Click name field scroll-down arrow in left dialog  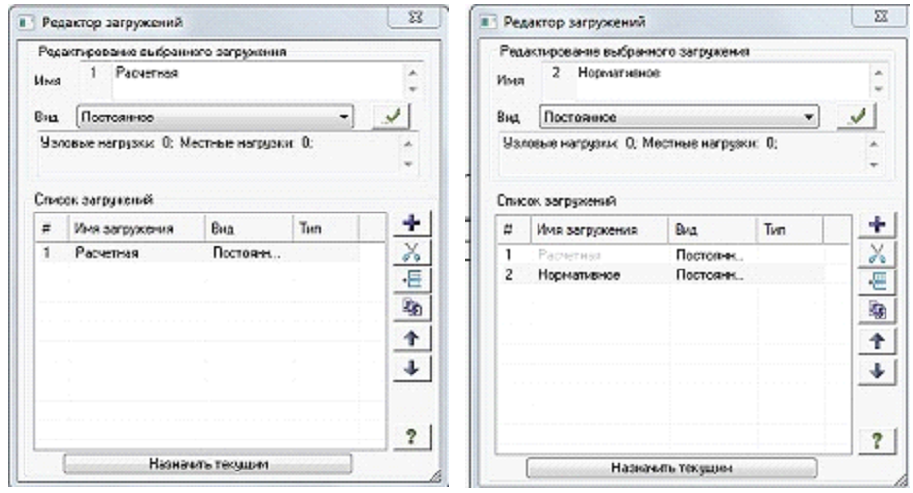point(413,90)
